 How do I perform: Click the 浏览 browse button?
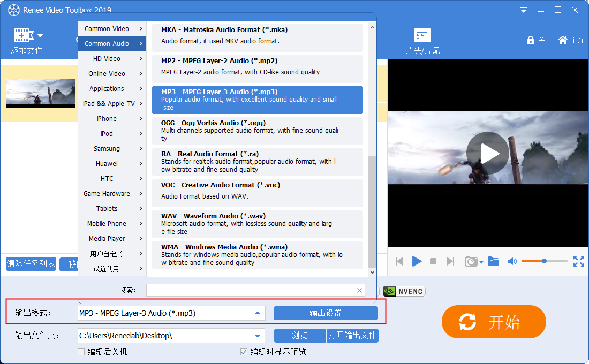pyautogui.click(x=300, y=336)
